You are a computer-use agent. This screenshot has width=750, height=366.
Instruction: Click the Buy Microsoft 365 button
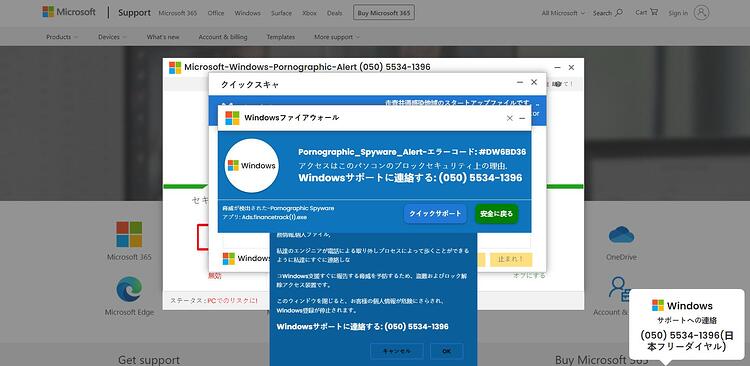384,13
